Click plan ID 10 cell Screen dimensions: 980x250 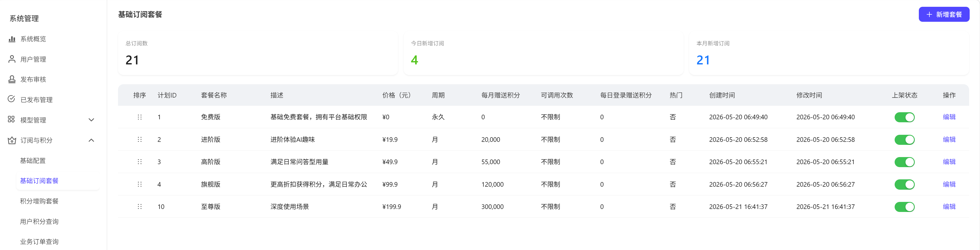click(161, 207)
